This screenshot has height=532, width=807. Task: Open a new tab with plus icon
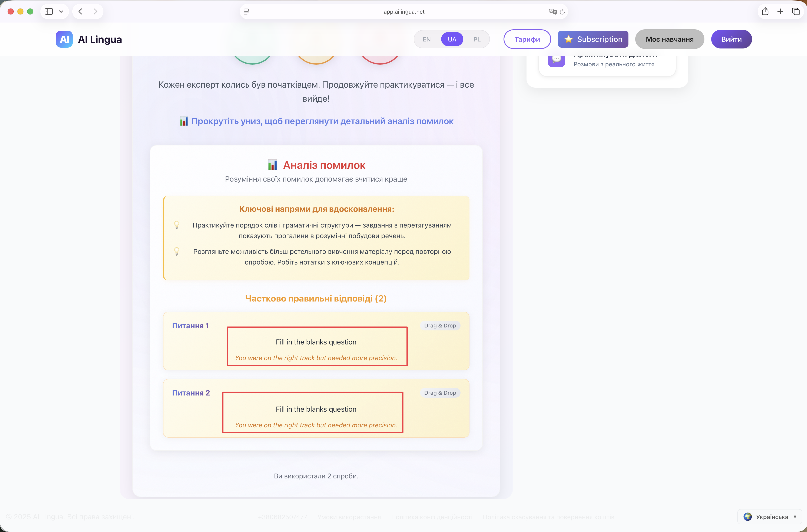(780, 11)
